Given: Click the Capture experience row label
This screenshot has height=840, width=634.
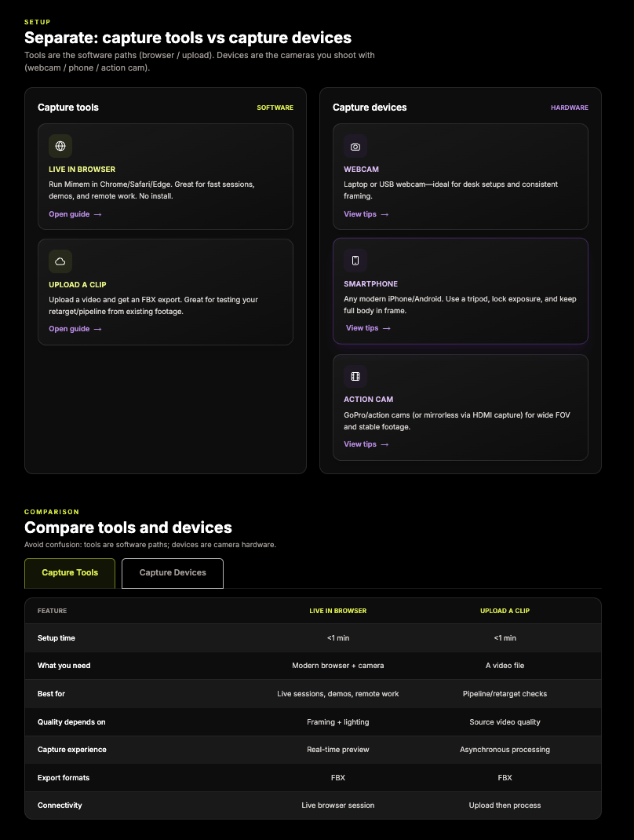Looking at the screenshot, I should pyautogui.click(x=71, y=750).
